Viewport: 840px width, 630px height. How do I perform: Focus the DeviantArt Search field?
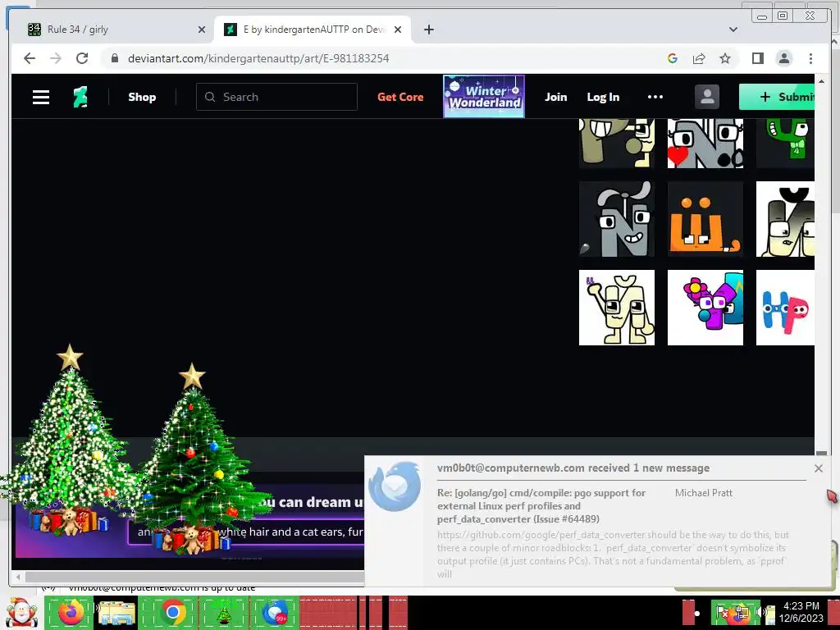[276, 97]
